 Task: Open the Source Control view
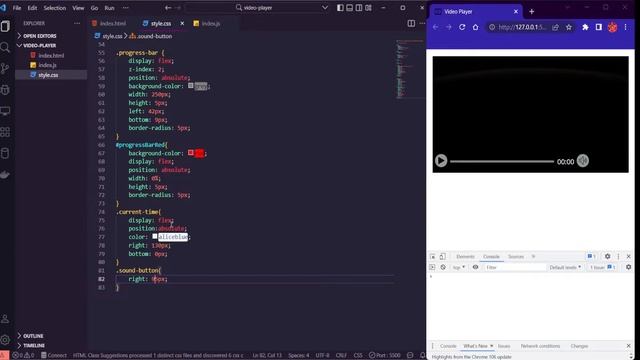pos(5,68)
